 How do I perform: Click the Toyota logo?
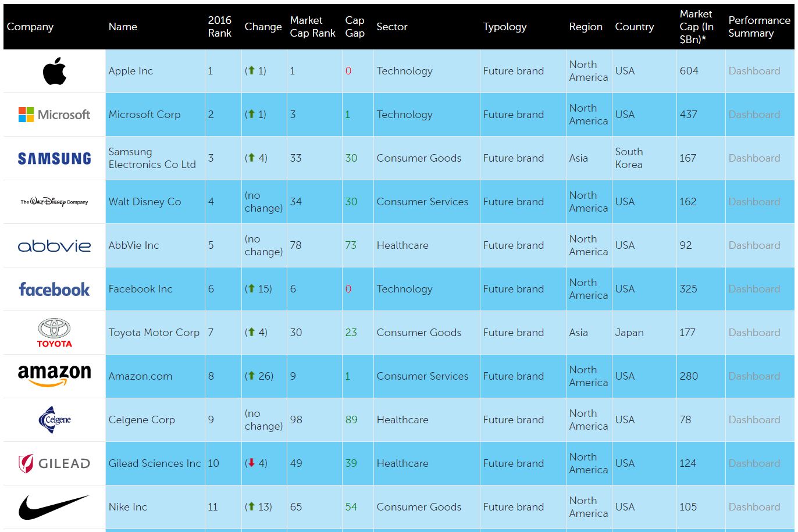coord(54,333)
